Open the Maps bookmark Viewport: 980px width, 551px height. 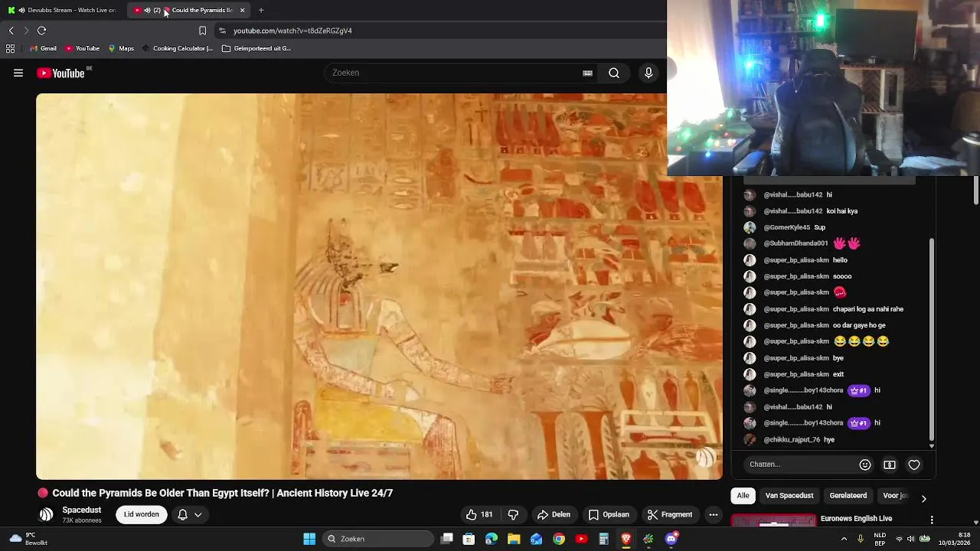coord(121,48)
